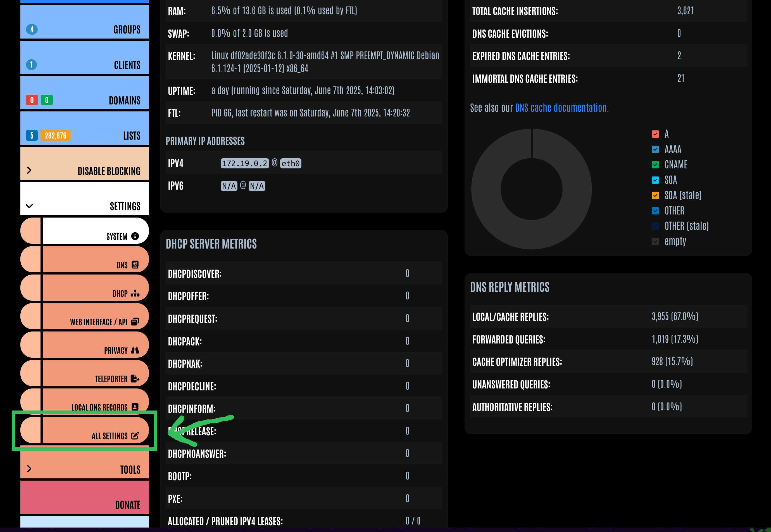The height and width of the screenshot is (532, 771).
Task: Click the Teleporter export icon
Action: point(135,379)
